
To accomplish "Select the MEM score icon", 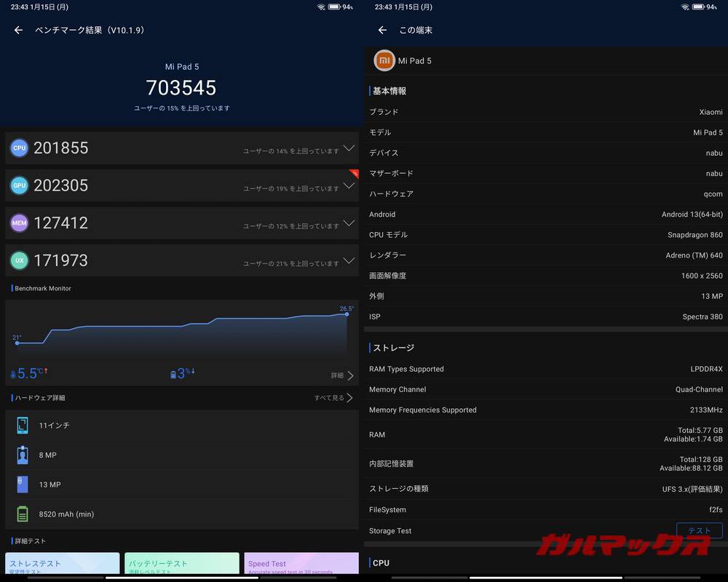I will click(x=19, y=223).
